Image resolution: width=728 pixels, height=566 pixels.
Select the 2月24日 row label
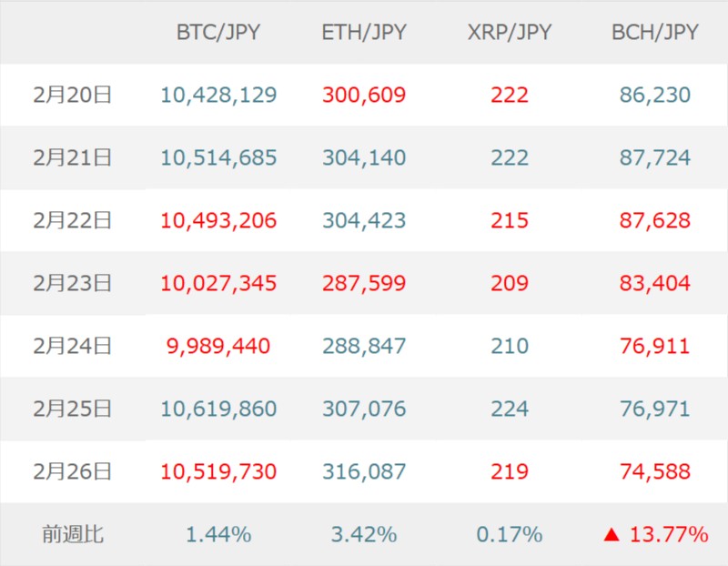pos(72,346)
